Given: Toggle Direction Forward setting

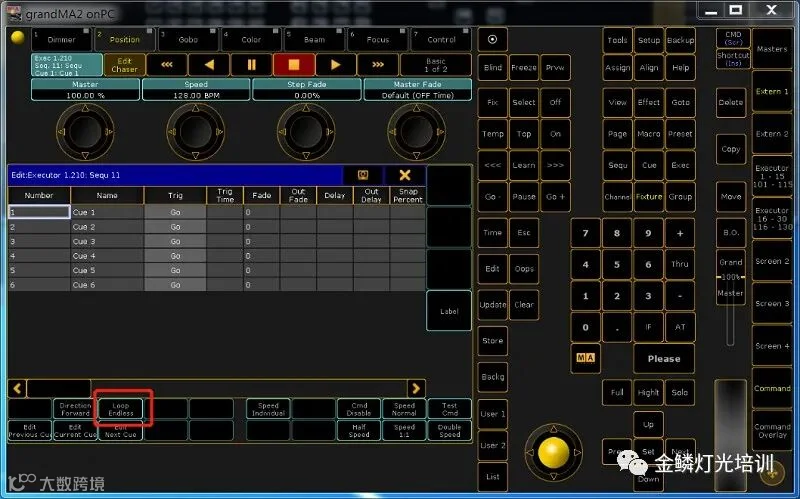Looking at the screenshot, I should click(75, 409).
